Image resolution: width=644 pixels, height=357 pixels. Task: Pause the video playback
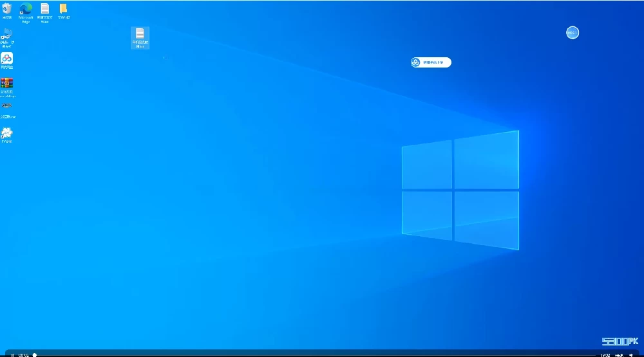[13, 355]
